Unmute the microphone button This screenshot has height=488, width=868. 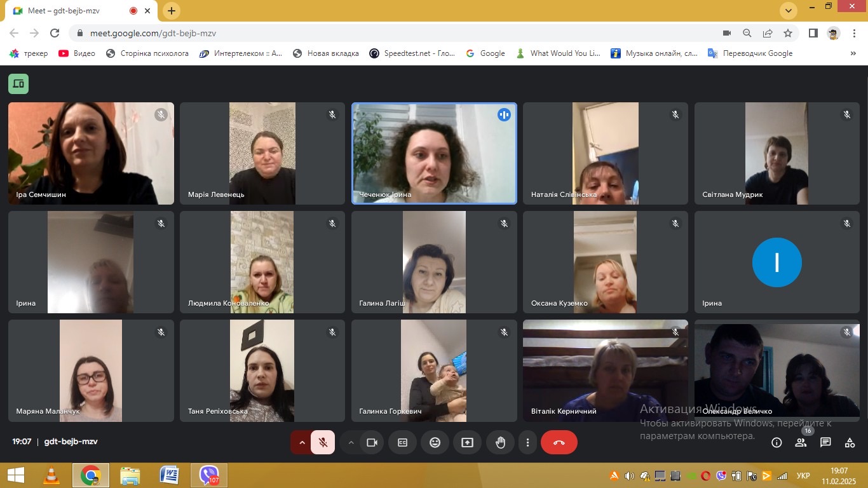[323, 443]
